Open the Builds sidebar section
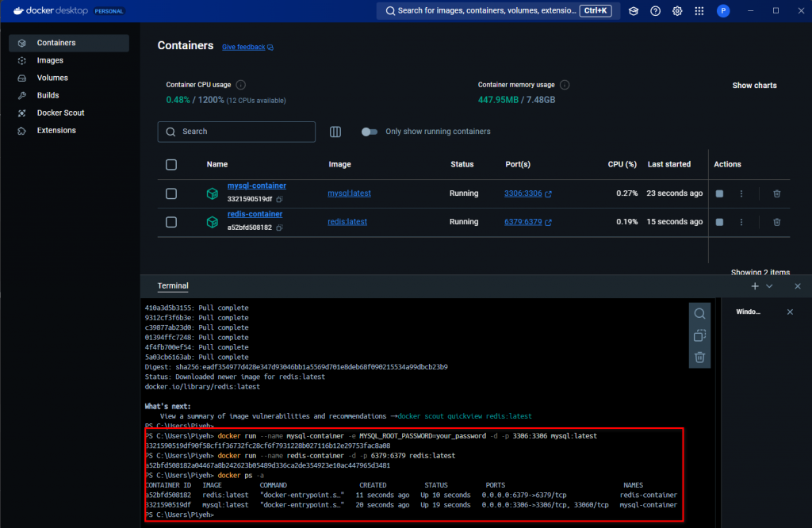This screenshot has height=528, width=812. (69, 95)
